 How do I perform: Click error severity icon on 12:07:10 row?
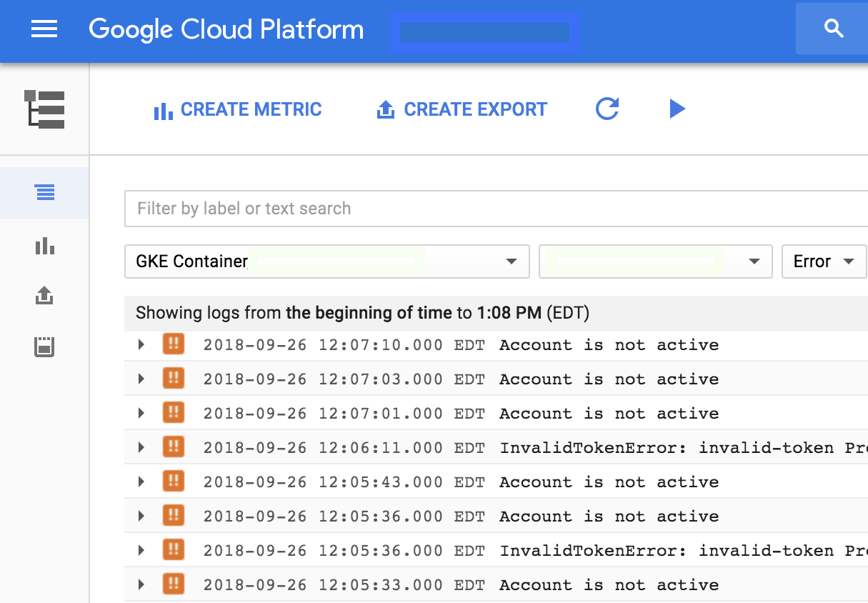tap(173, 344)
